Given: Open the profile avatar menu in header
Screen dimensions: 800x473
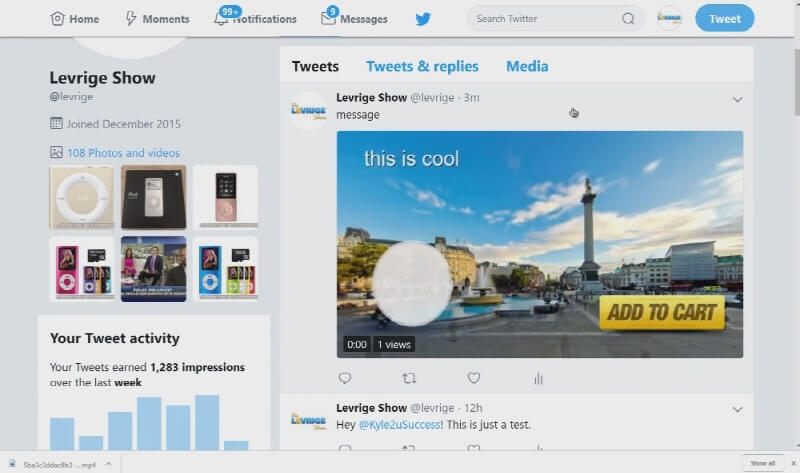Looking at the screenshot, I should coord(669,18).
